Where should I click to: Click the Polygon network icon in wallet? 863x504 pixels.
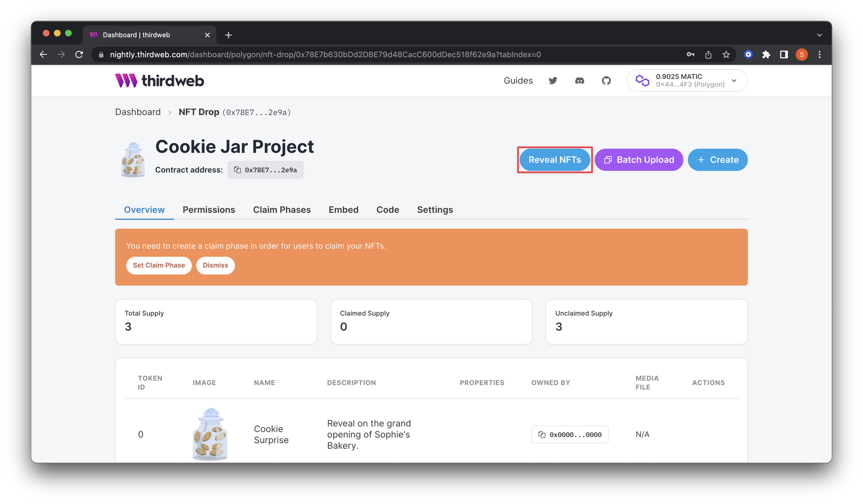pos(642,81)
